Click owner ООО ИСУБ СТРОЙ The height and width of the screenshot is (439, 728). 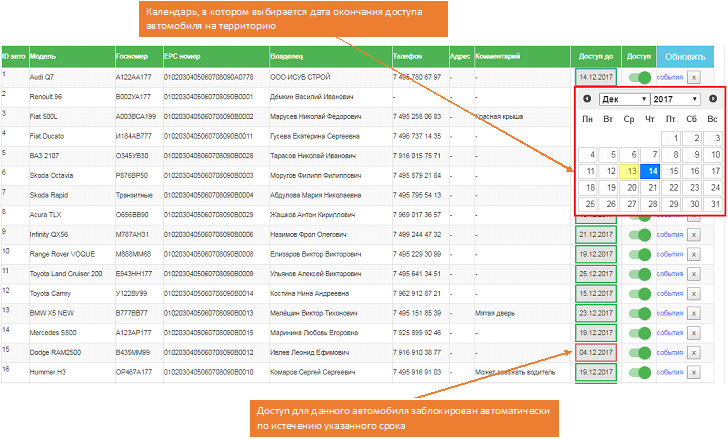coord(300,77)
